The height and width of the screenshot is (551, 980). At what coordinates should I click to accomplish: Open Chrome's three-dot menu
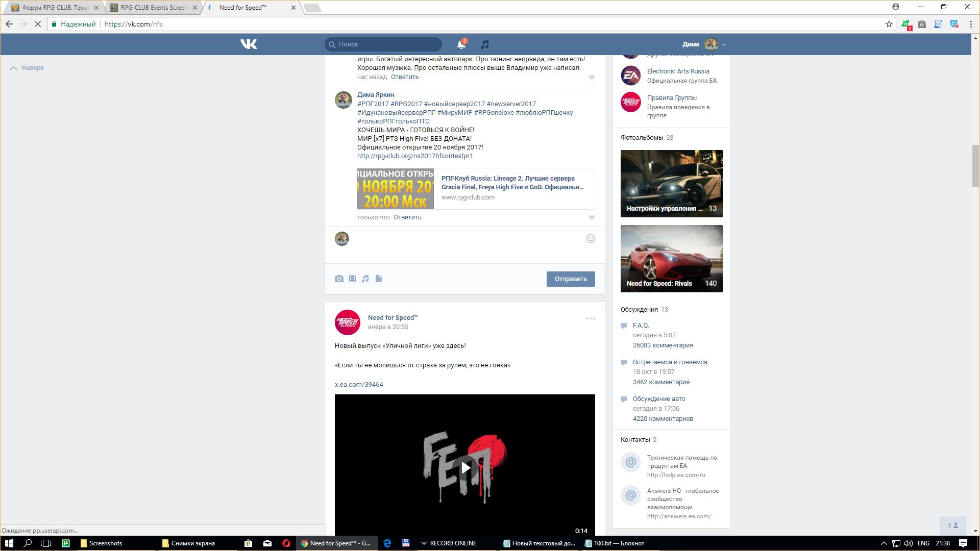[971, 24]
